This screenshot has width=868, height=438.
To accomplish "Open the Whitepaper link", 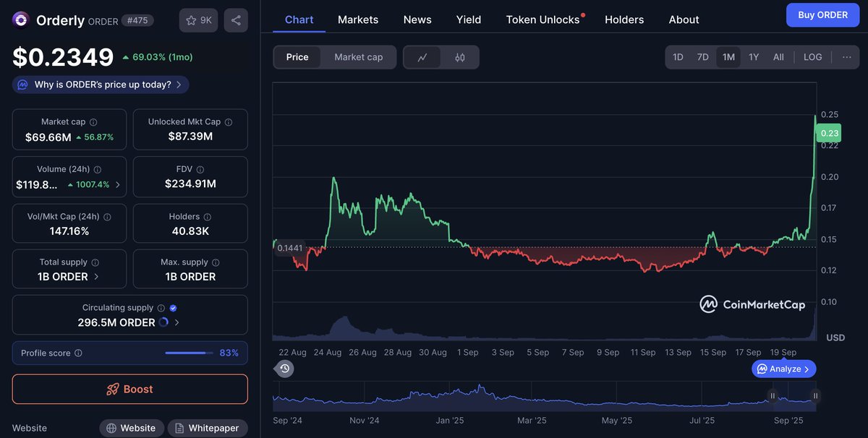I will tap(208, 428).
